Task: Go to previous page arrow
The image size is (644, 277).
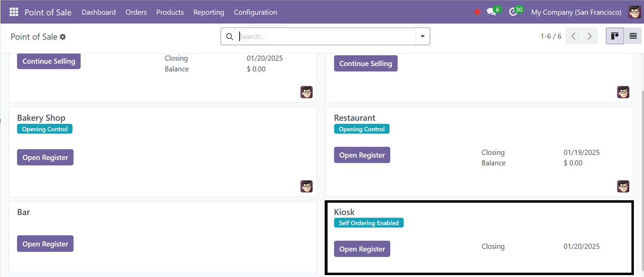Action: tap(573, 36)
